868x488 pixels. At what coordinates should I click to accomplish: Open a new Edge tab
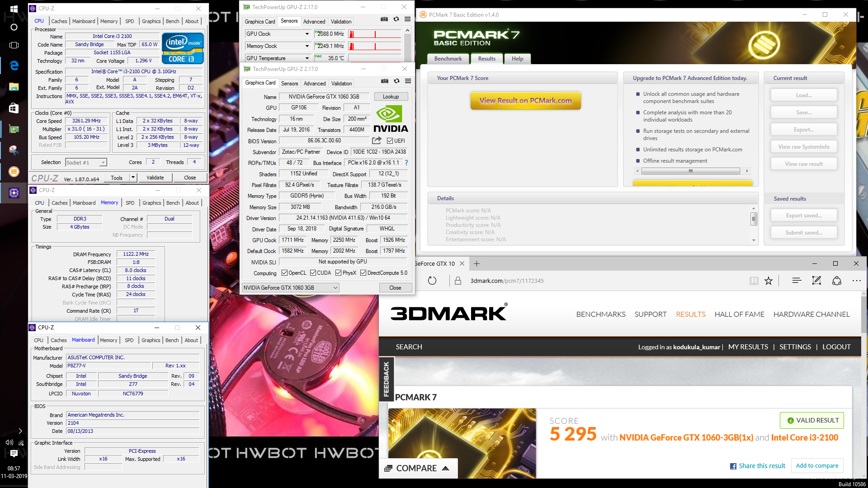476,263
